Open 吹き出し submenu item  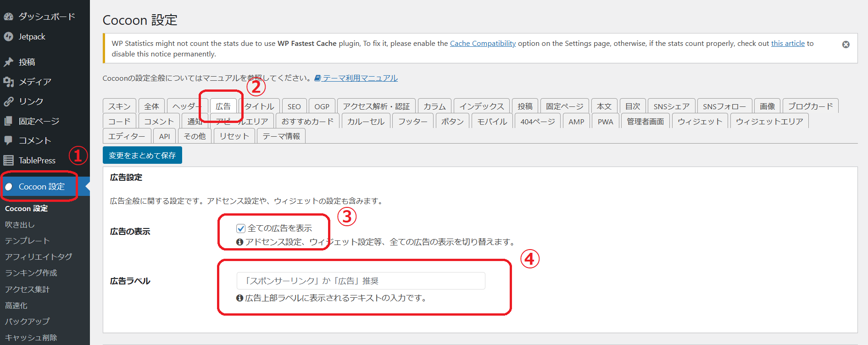click(x=20, y=225)
